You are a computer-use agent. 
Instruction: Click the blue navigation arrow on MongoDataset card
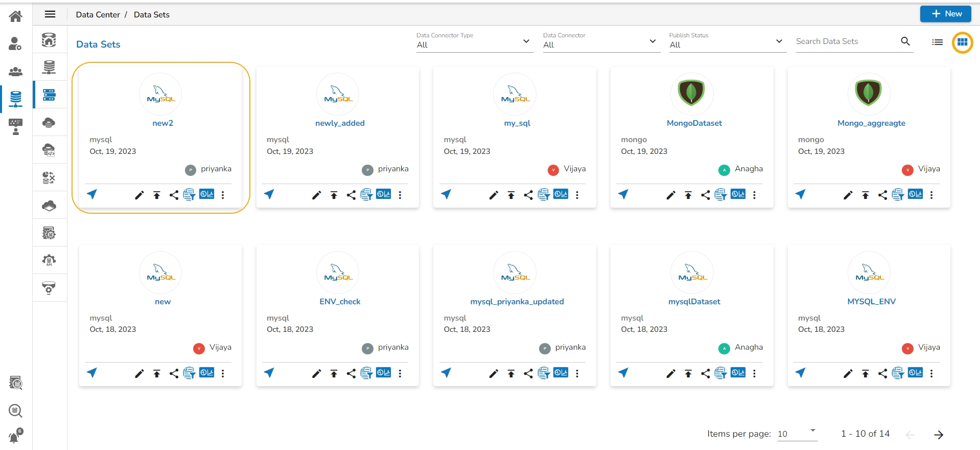623,194
